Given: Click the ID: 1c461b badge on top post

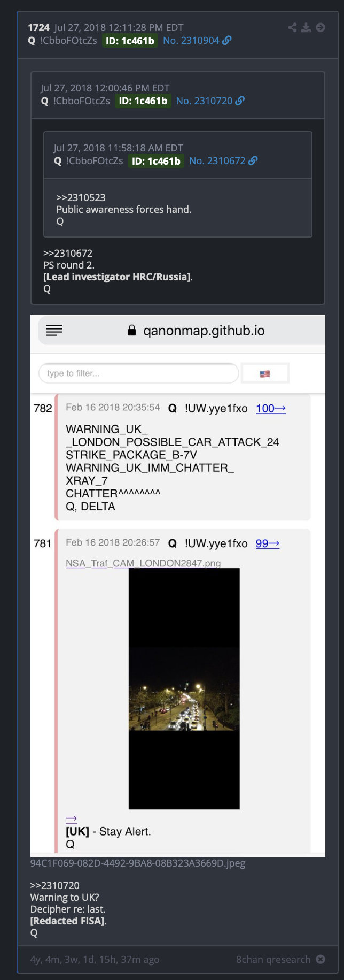Looking at the screenshot, I should 130,41.
